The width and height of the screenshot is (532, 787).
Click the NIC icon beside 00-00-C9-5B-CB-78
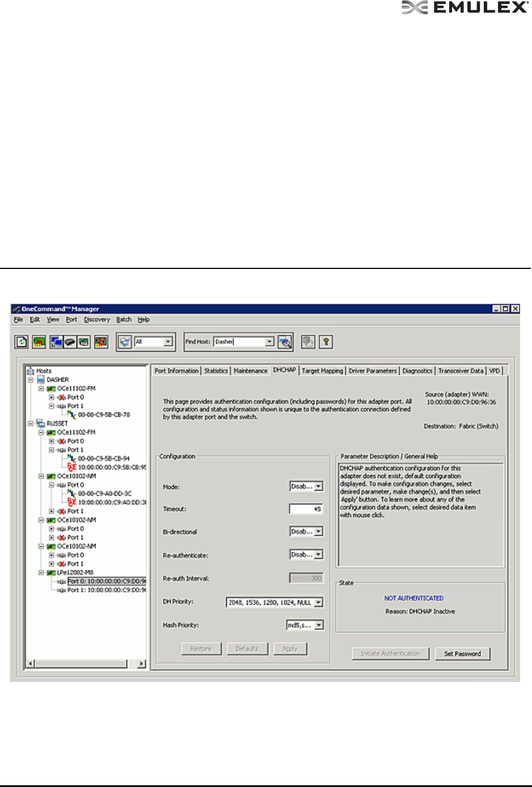72,415
